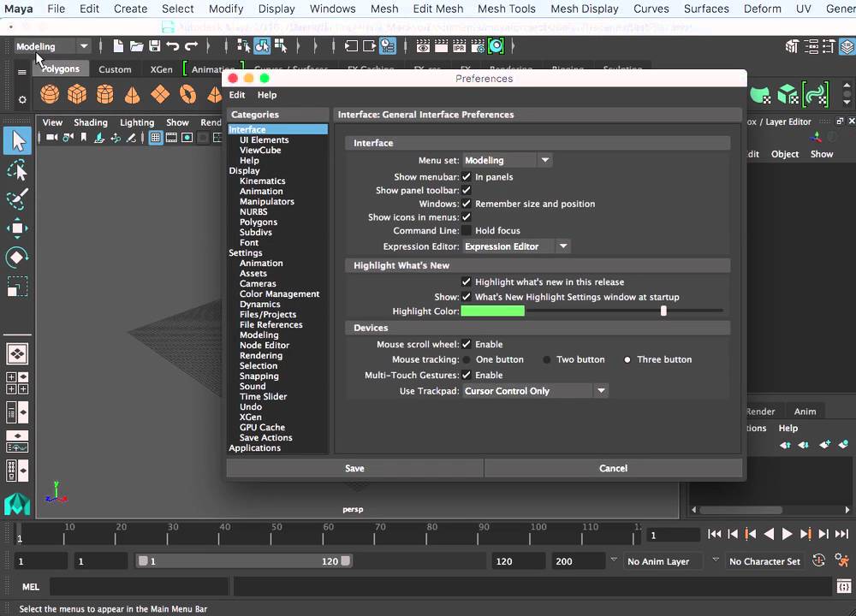Create a polygon cube from shelf

(77, 94)
